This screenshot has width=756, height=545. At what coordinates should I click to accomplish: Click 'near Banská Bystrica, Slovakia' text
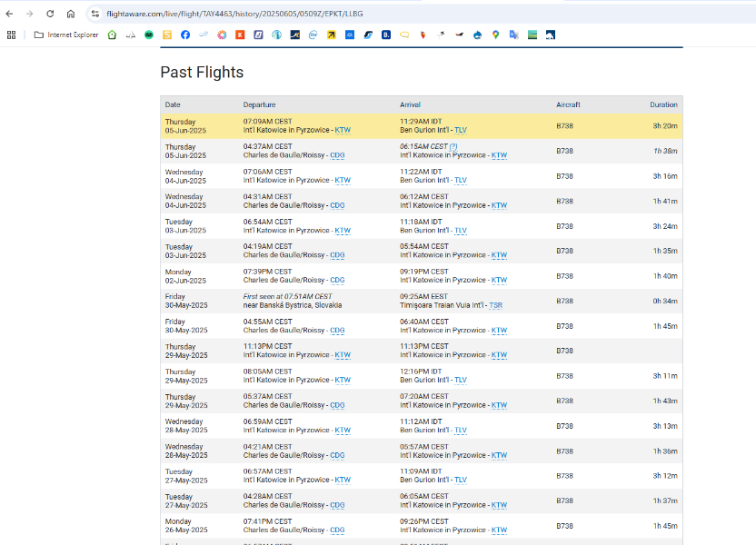point(293,305)
